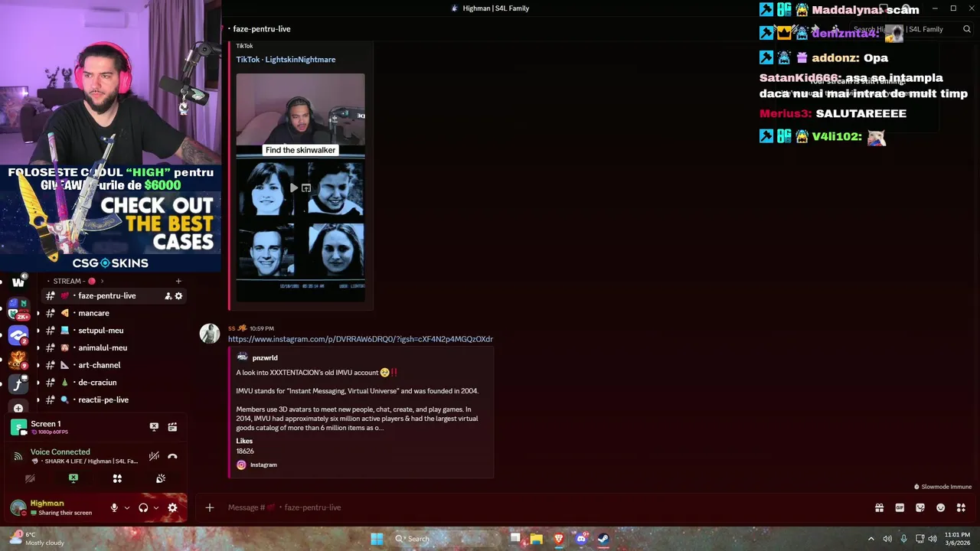Open the W server icon

(18, 282)
